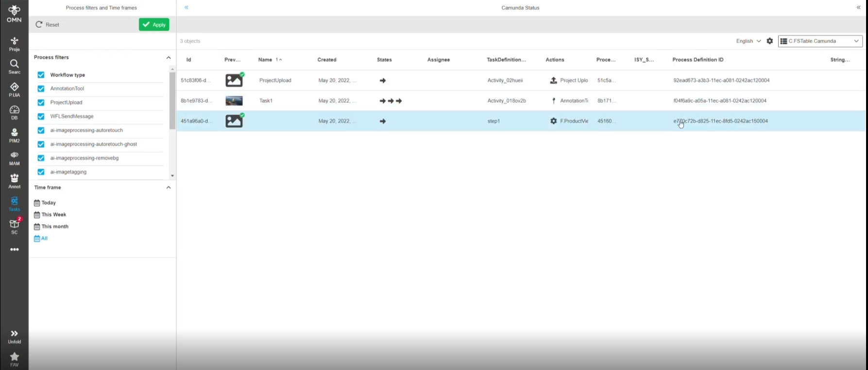Click the FAV star icon
The height and width of the screenshot is (370, 868).
14,359
